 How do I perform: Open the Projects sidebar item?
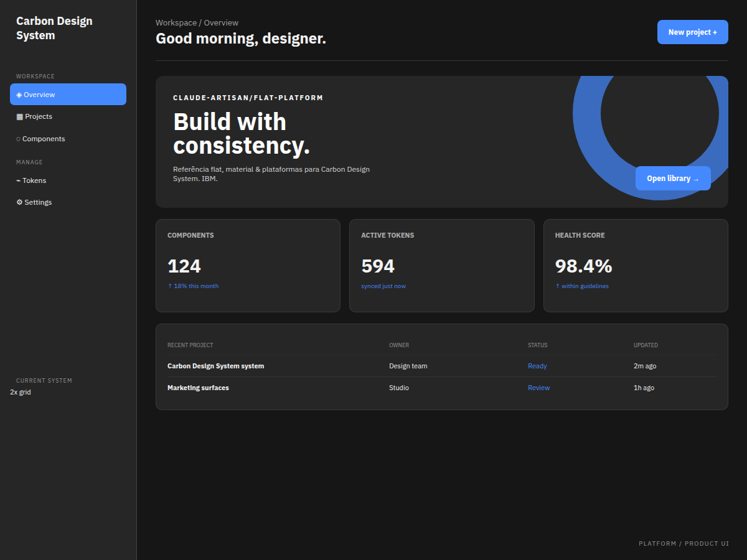68,116
